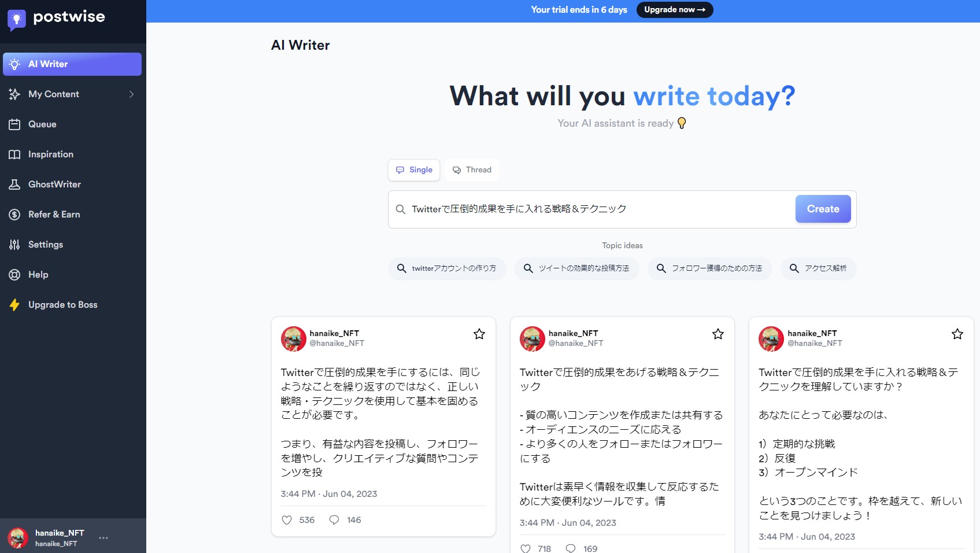The image size is (980, 553).
Task: Click the Create button
Action: point(823,209)
